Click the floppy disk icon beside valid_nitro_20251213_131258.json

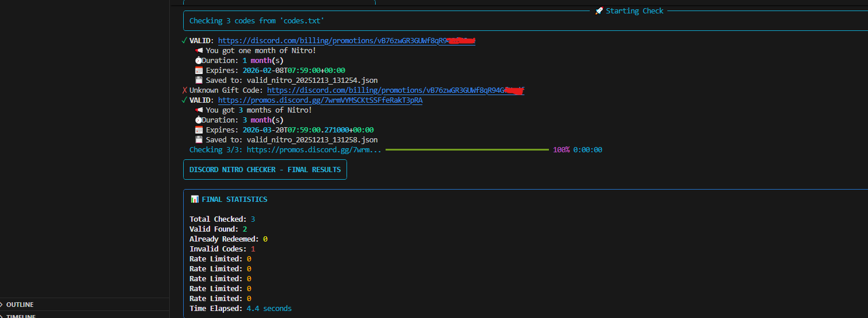199,140
